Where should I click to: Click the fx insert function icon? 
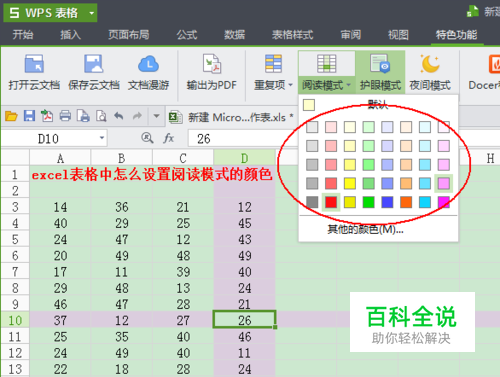click(169, 138)
